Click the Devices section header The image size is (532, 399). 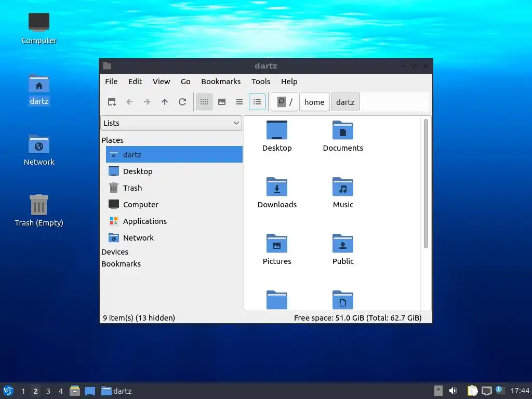(115, 252)
